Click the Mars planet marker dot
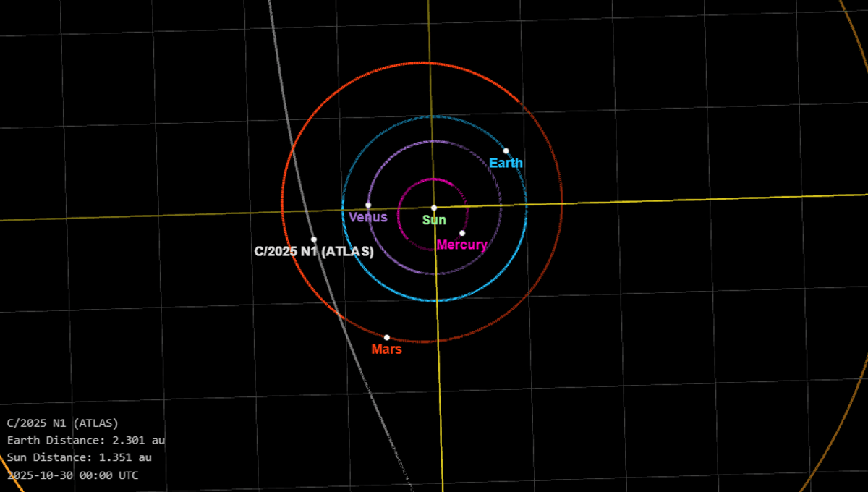 (387, 337)
